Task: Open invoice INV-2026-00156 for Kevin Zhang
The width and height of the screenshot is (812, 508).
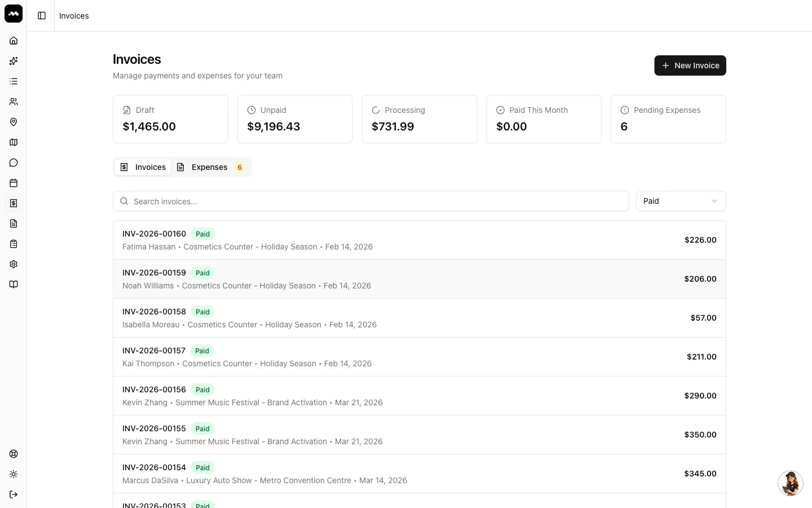Action: 420,396
